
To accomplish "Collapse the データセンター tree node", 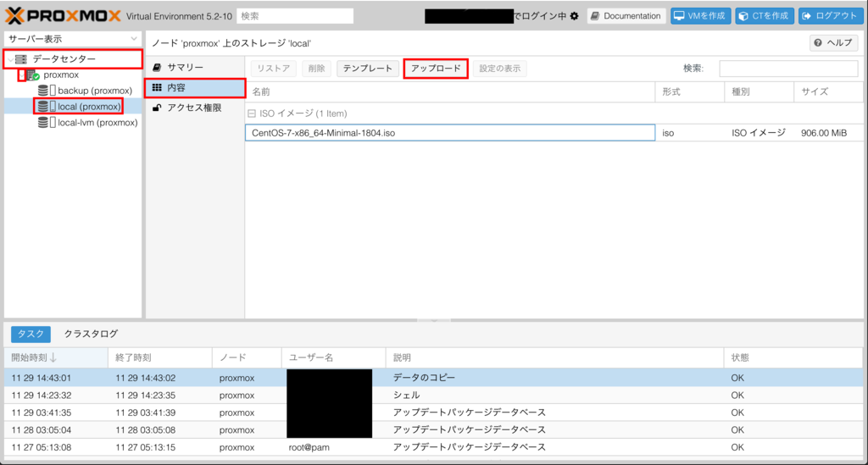I will coord(10,59).
